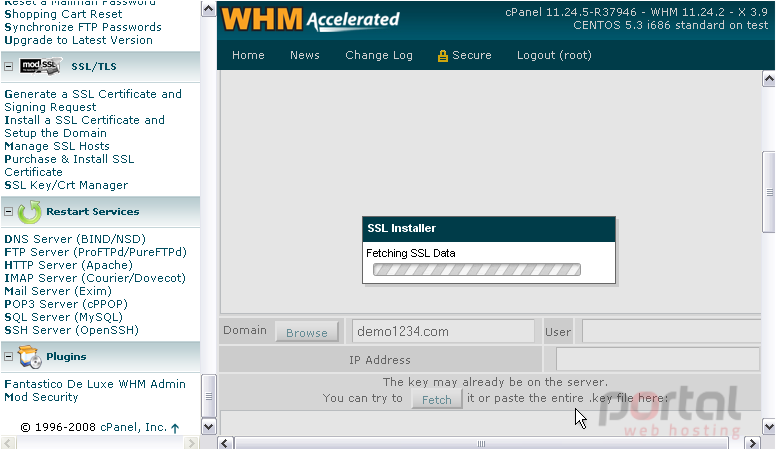This screenshot has height=450, width=776.
Task: Click the main pane vertical scrollbar thumb
Action: click(769, 192)
